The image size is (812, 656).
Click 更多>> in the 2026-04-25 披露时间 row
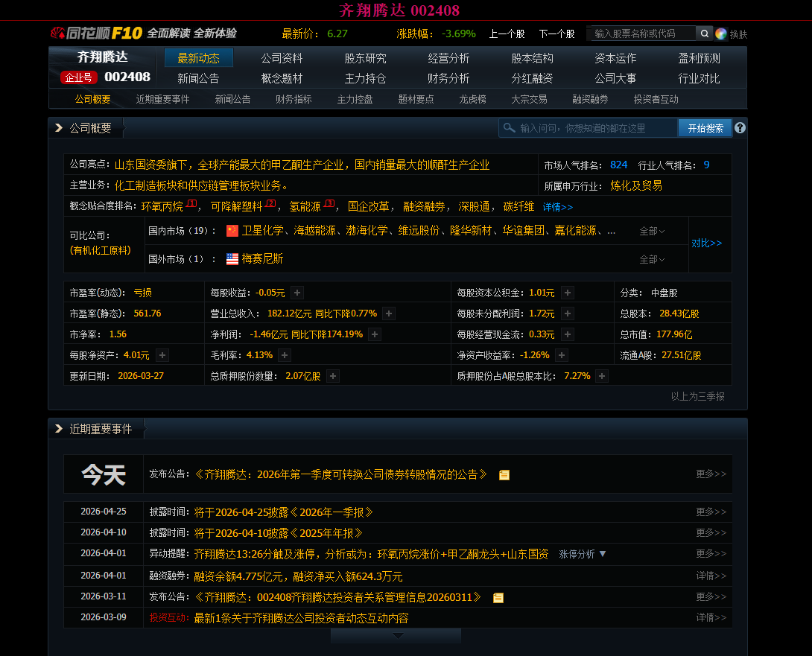pyautogui.click(x=711, y=512)
